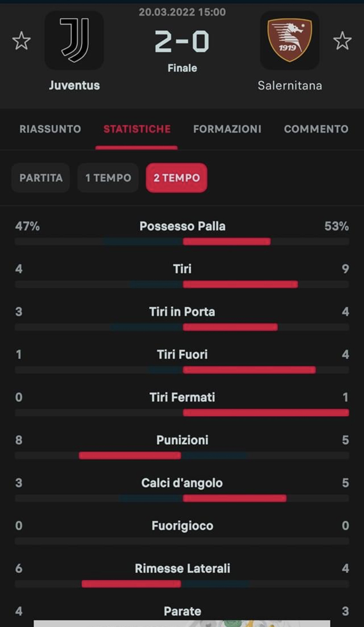The width and height of the screenshot is (364, 627).
Task: Tap the Juventus team name
Action: [x=74, y=85]
